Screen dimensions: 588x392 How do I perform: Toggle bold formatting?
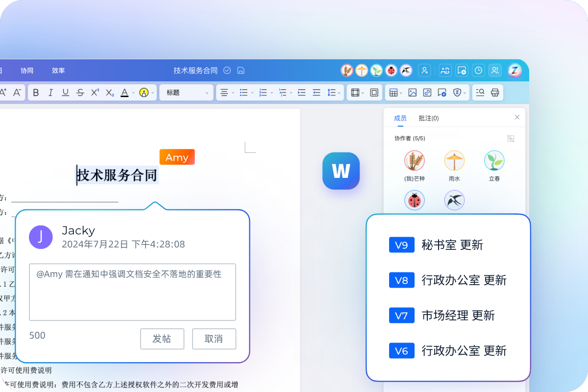pyautogui.click(x=36, y=93)
